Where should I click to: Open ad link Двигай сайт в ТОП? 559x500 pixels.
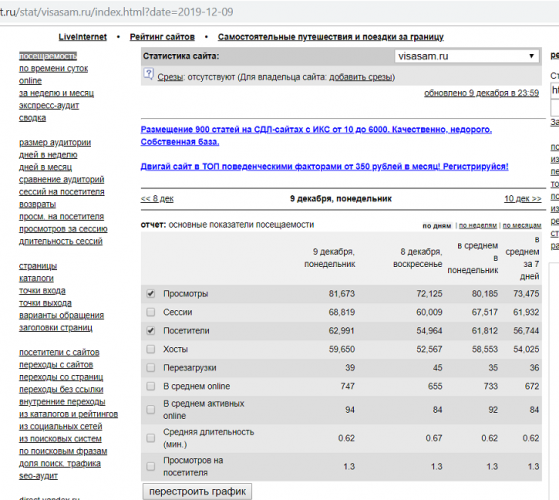click(x=324, y=167)
